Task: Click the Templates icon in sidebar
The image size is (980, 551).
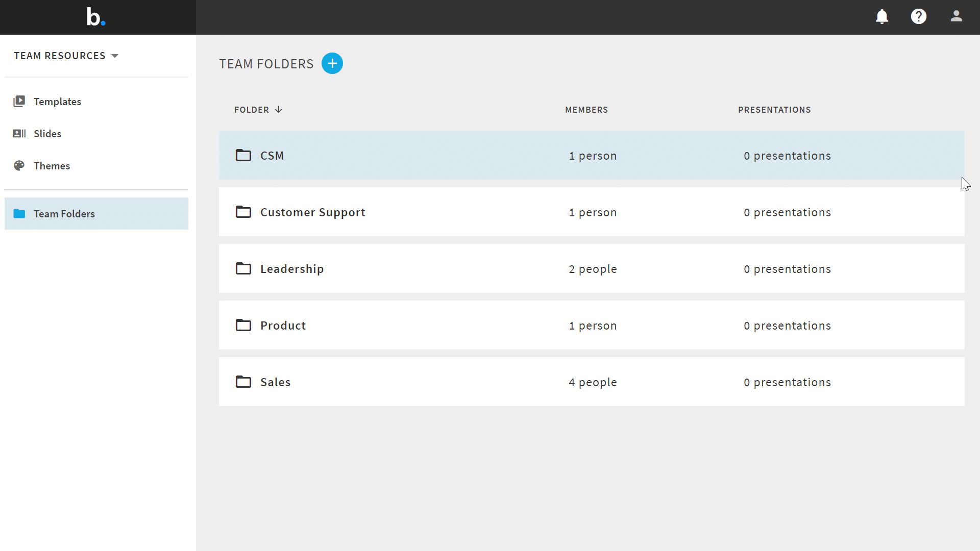Action: pos(19,101)
